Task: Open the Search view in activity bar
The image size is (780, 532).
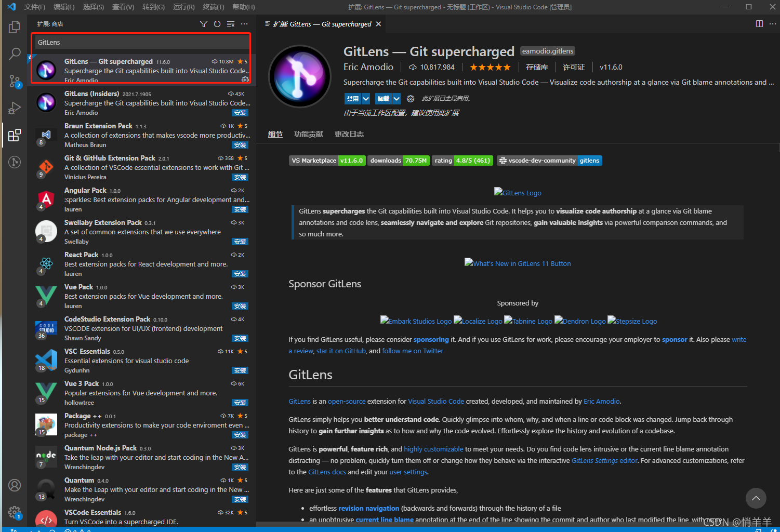Action: (x=15, y=54)
